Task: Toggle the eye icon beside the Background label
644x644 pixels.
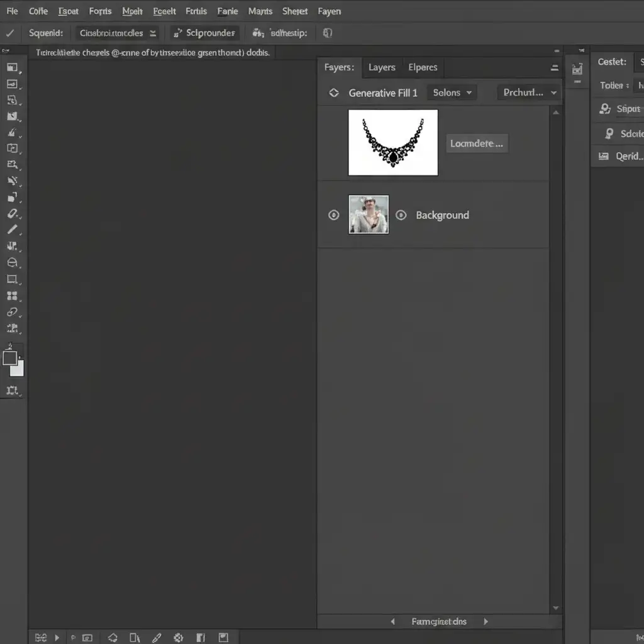Action: tap(401, 215)
